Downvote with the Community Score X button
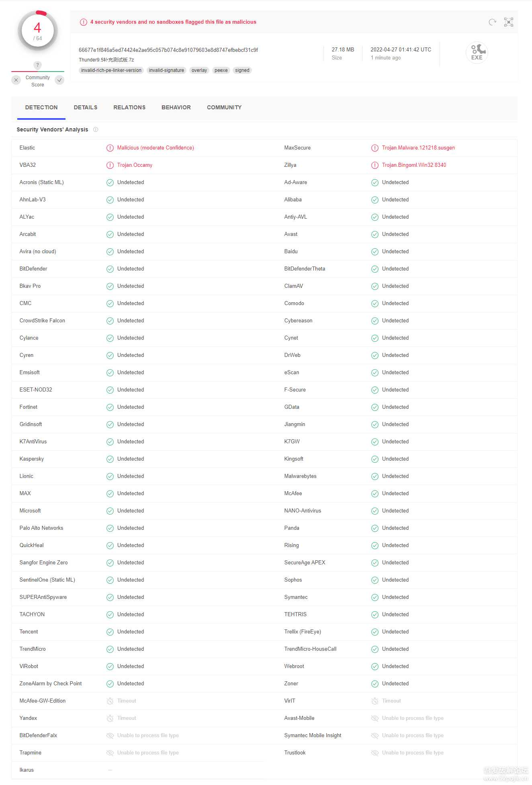 pyautogui.click(x=16, y=80)
